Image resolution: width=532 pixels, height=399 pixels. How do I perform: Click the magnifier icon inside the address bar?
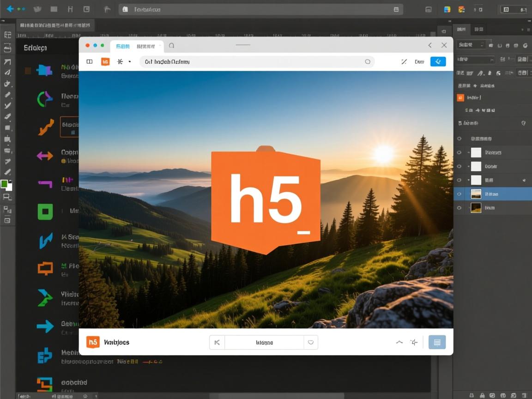(368, 61)
